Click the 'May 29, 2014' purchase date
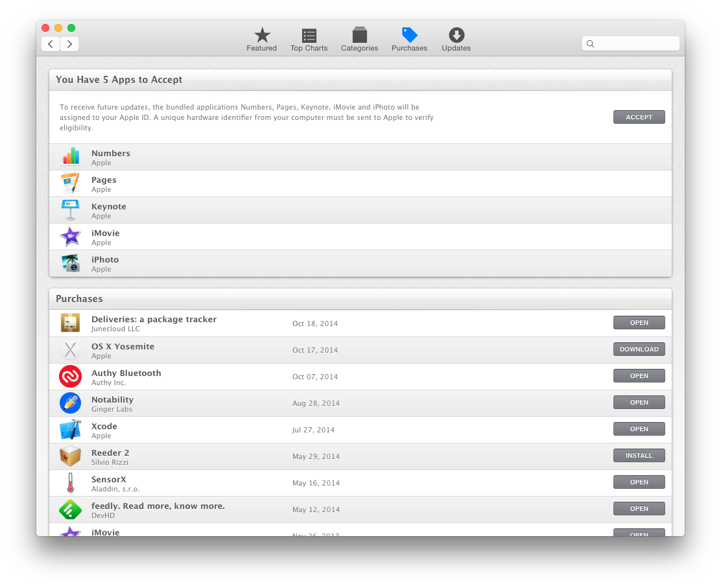 tap(316, 456)
